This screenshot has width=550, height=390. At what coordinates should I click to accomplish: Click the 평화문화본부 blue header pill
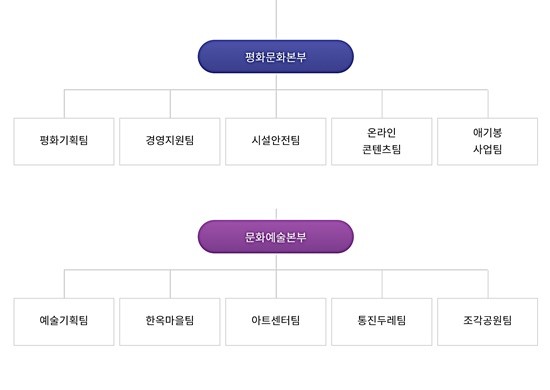(x=276, y=56)
